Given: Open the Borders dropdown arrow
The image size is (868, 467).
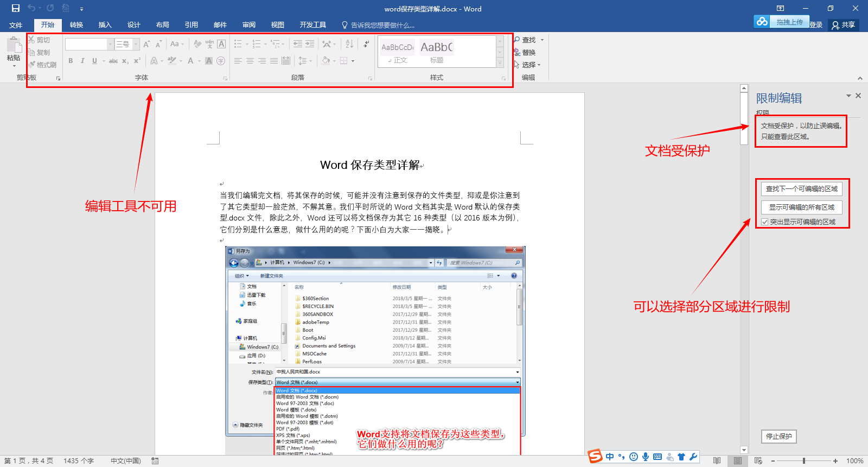Looking at the screenshot, I should [x=353, y=61].
